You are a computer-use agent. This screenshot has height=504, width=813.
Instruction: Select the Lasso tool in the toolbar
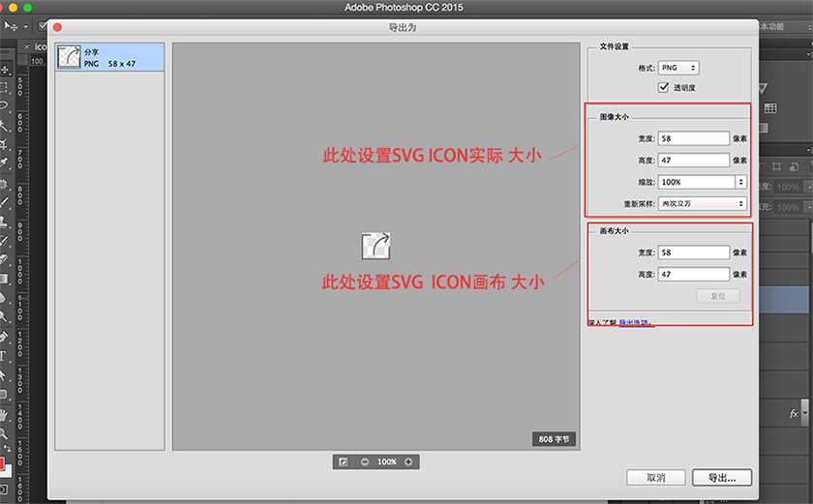point(5,105)
